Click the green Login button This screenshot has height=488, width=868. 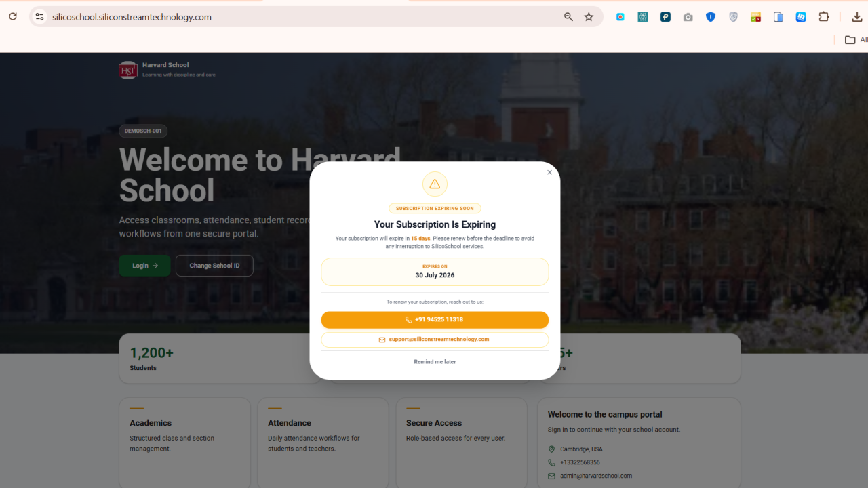[144, 266]
